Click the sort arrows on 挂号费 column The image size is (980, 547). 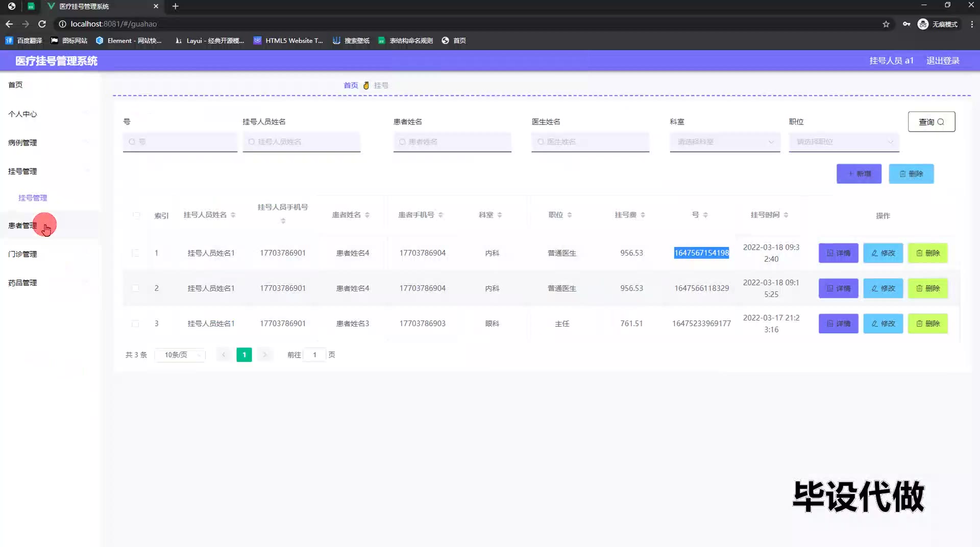point(643,215)
